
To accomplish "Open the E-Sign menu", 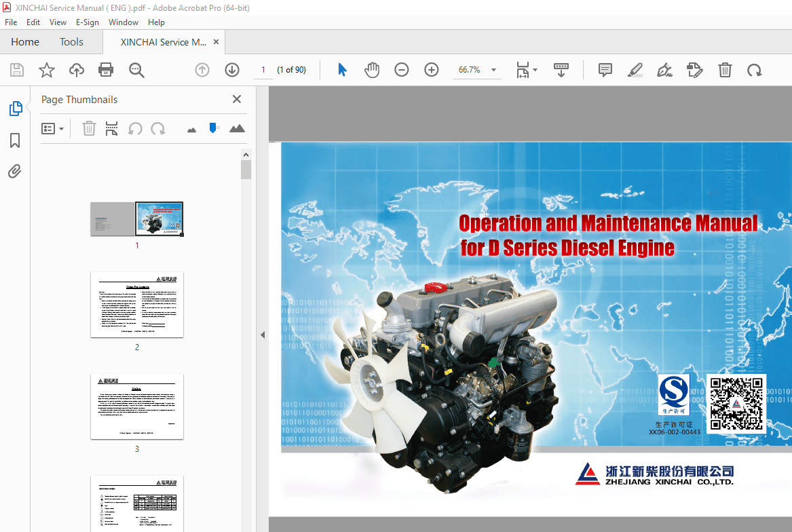I will tap(88, 22).
